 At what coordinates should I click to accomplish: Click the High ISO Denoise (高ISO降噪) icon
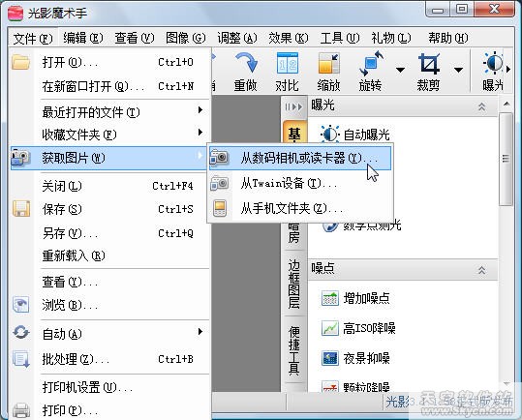pos(330,328)
